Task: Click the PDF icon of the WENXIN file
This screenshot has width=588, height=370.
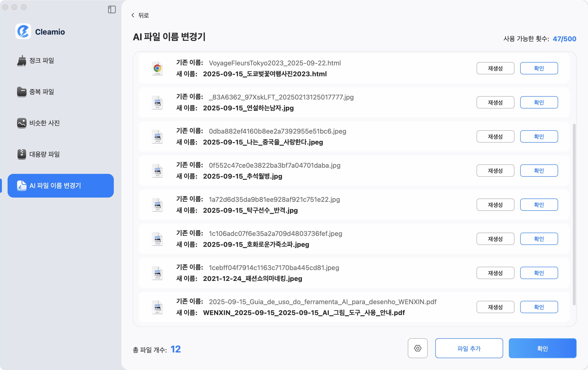Action: click(x=157, y=307)
